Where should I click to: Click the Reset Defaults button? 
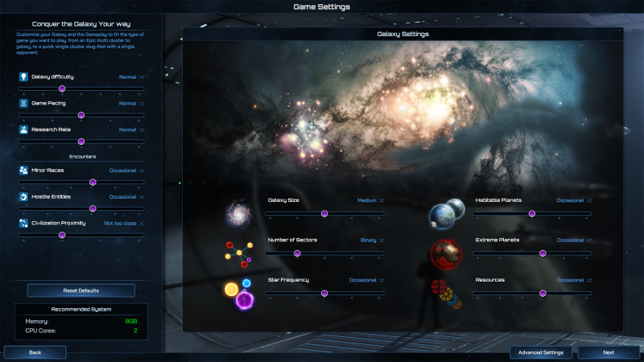pyautogui.click(x=81, y=290)
